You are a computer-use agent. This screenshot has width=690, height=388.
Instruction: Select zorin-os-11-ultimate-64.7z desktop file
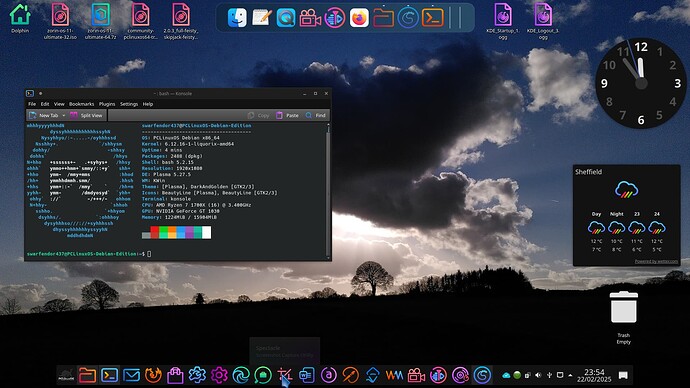101,21
